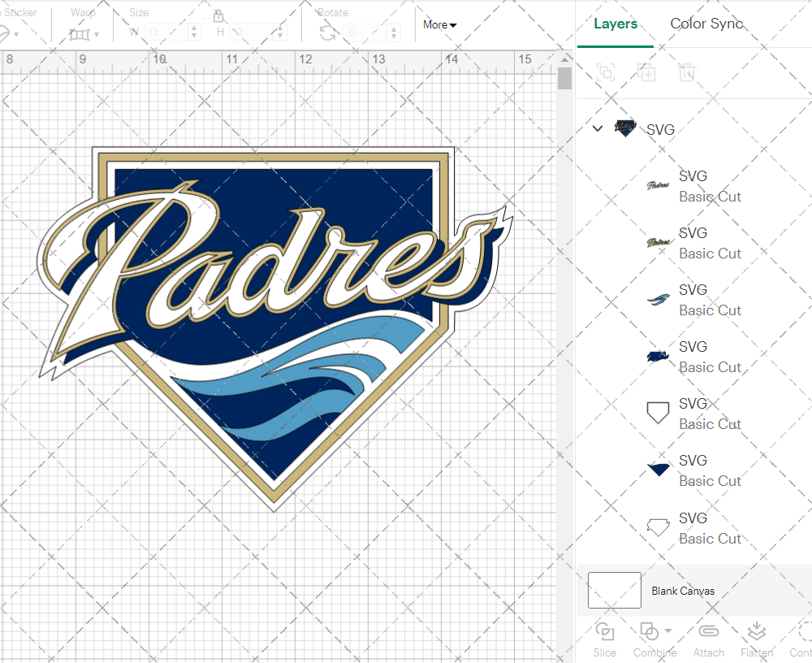
Task: Click the canvas scroll up arrow
Action: [x=564, y=59]
